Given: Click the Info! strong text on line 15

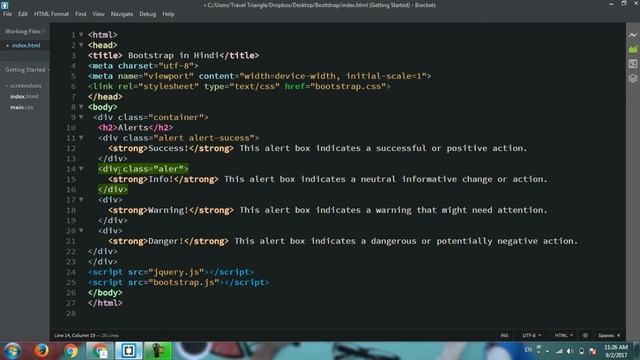Looking at the screenshot, I should [x=161, y=179].
